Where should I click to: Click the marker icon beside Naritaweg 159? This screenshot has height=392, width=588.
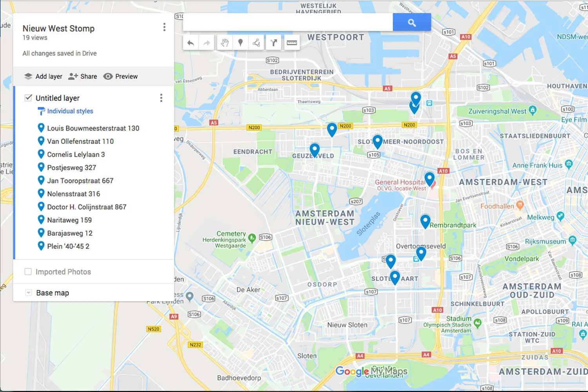tap(41, 219)
